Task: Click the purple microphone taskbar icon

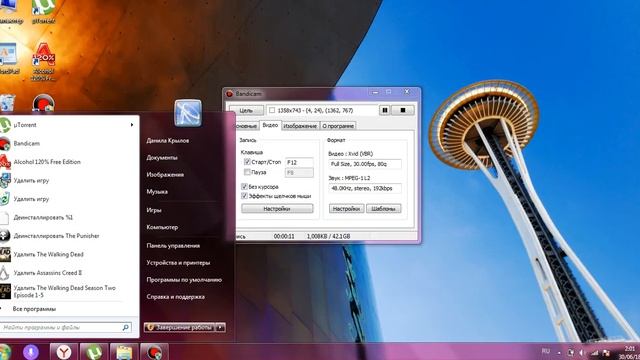Action: tap(31, 352)
